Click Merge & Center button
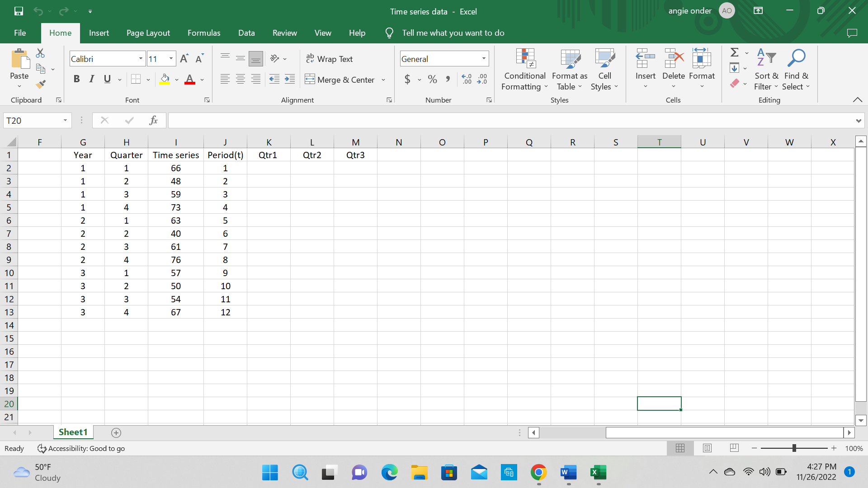 pos(340,80)
